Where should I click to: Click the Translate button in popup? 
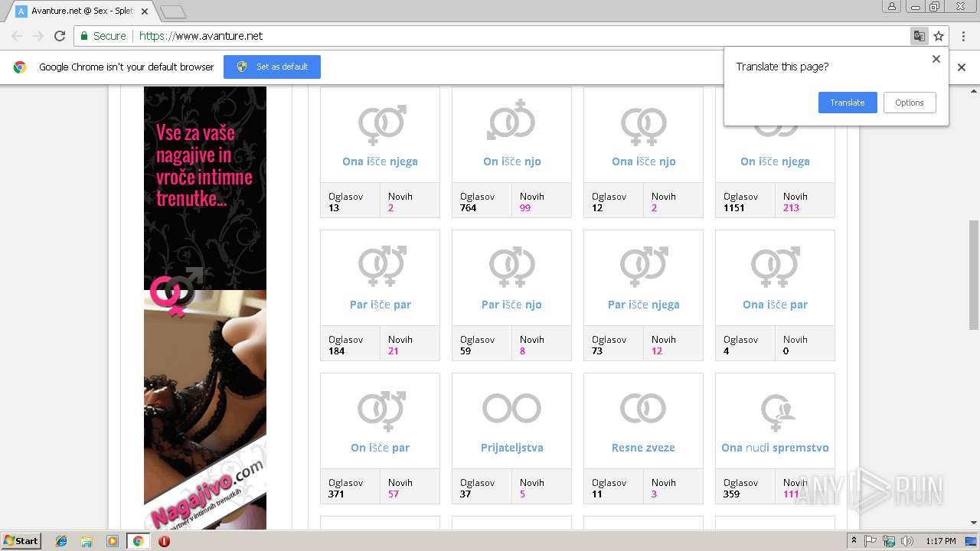coord(848,103)
